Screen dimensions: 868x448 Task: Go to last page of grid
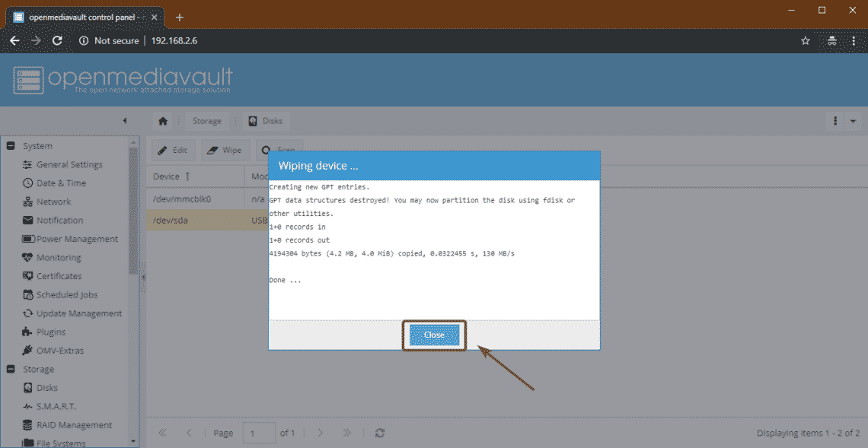click(346, 433)
